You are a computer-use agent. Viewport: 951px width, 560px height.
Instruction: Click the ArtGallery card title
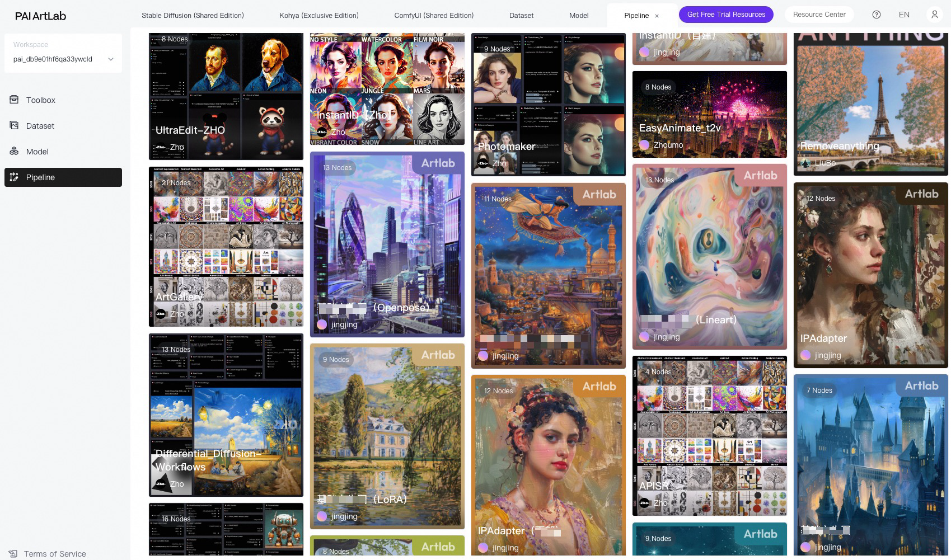(179, 297)
